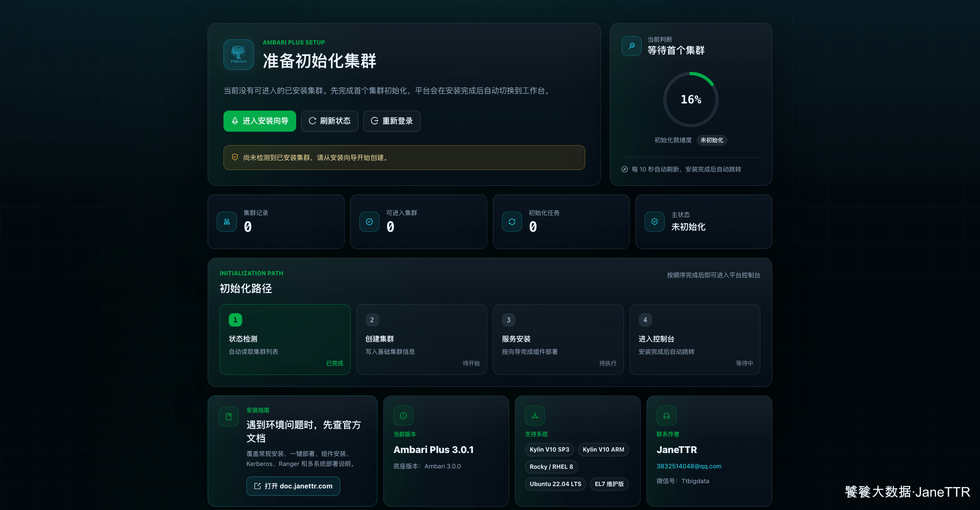Click the rocket icon in 进入安装向导 button
Viewport: 980px width, 510px height.
click(x=235, y=121)
